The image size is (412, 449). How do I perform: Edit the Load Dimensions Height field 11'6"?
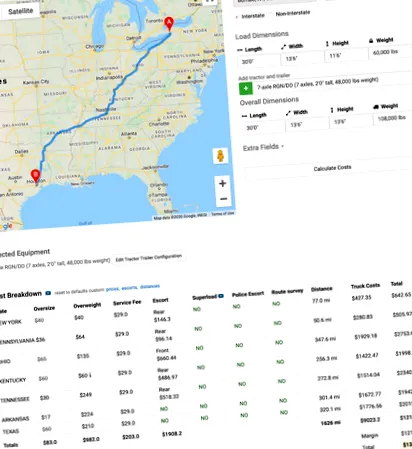pyautogui.click(x=346, y=55)
